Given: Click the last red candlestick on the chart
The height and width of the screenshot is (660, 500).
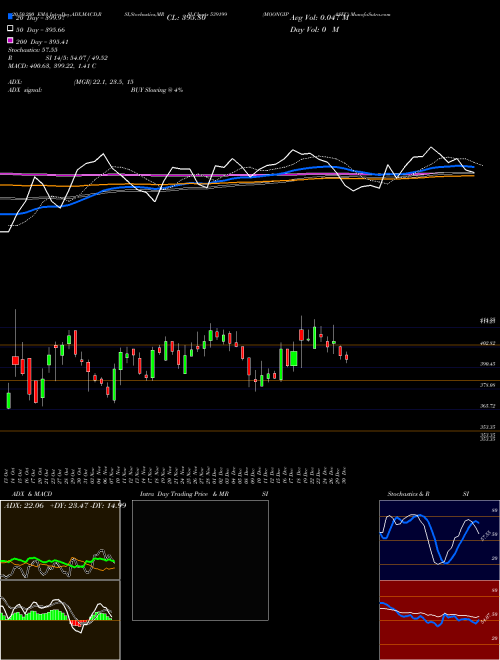Looking at the screenshot, I should pyautogui.click(x=346, y=358).
